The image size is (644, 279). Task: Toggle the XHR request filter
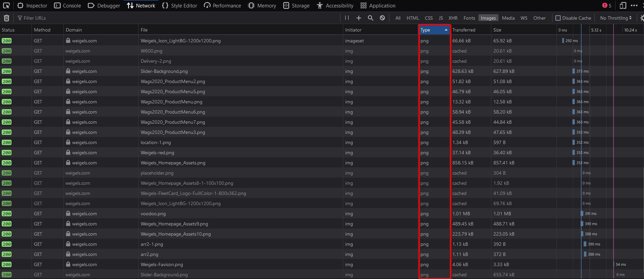coord(453,18)
